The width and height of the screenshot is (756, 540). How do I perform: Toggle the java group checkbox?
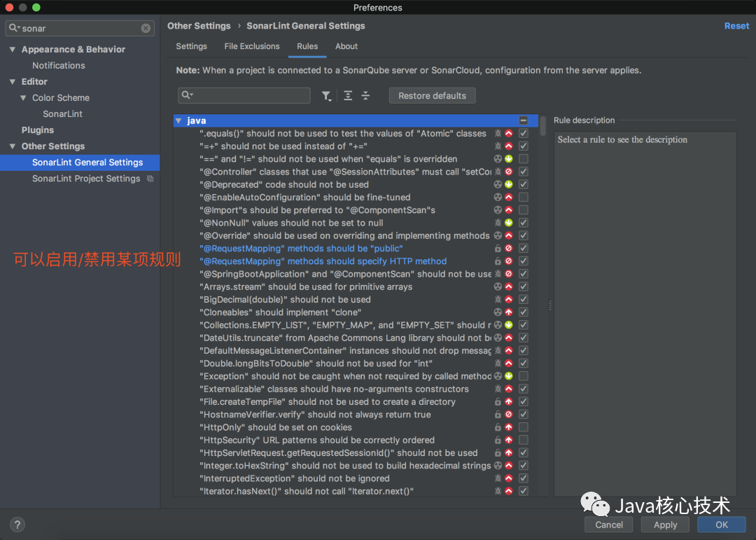(523, 120)
